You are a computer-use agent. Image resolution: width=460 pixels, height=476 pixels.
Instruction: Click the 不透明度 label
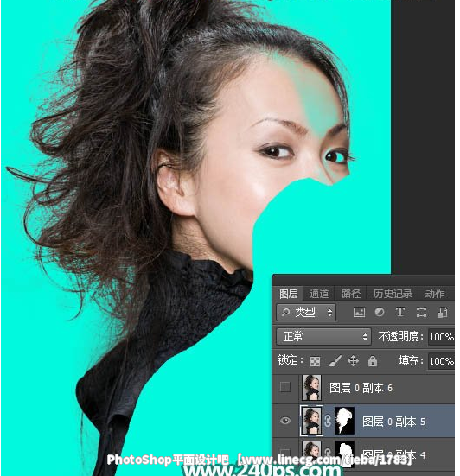401,336
